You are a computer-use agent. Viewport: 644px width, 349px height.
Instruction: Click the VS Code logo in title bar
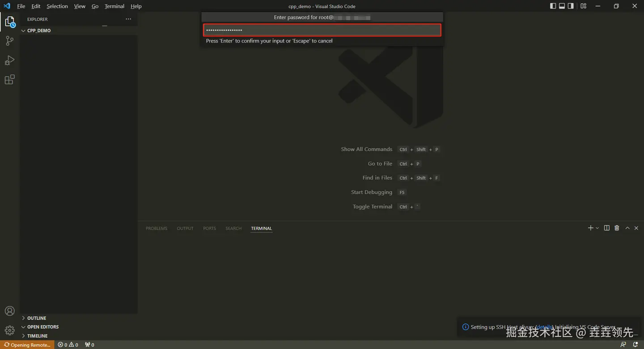pyautogui.click(x=7, y=6)
